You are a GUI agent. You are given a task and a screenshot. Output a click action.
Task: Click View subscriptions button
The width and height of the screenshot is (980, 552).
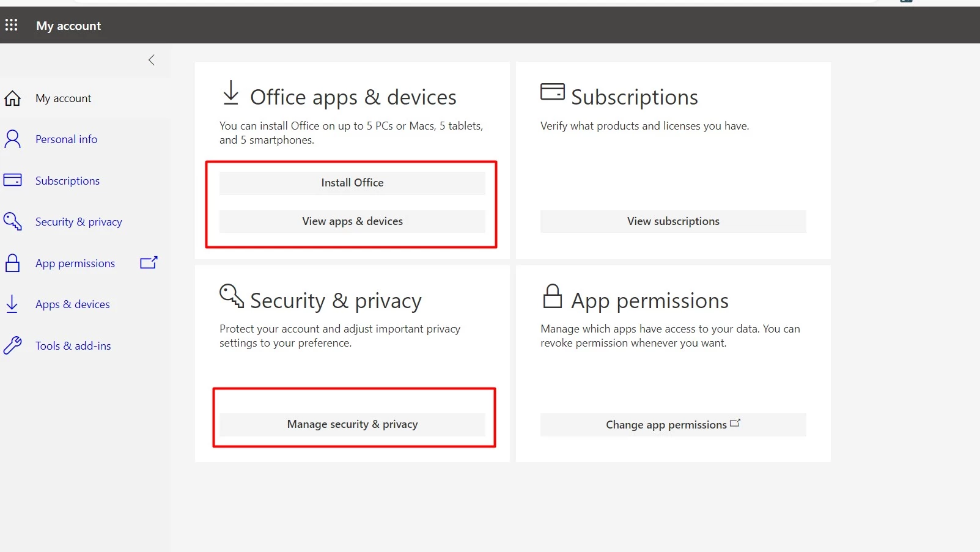pyautogui.click(x=673, y=221)
